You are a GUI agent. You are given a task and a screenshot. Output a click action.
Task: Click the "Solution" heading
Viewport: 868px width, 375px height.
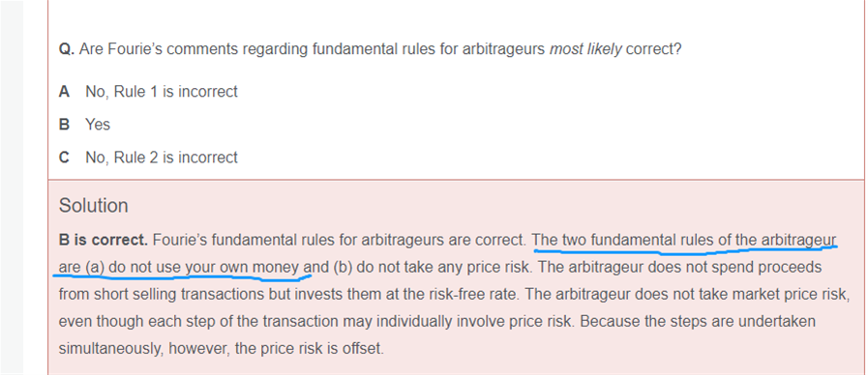[94, 205]
